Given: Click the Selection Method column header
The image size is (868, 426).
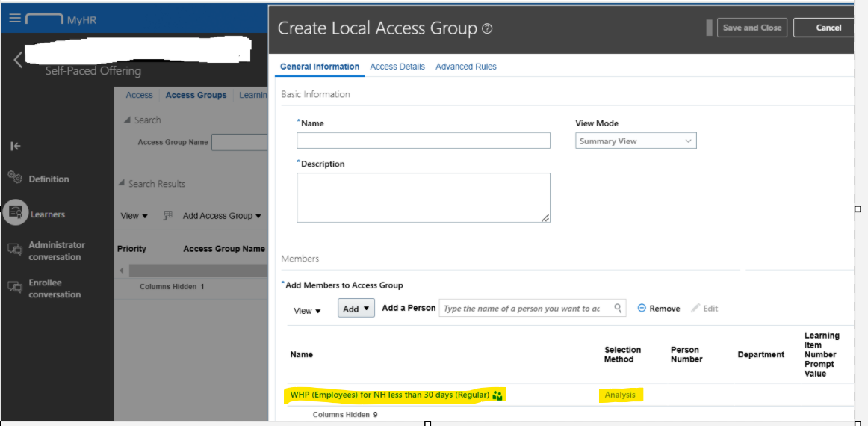Looking at the screenshot, I should click(623, 354).
